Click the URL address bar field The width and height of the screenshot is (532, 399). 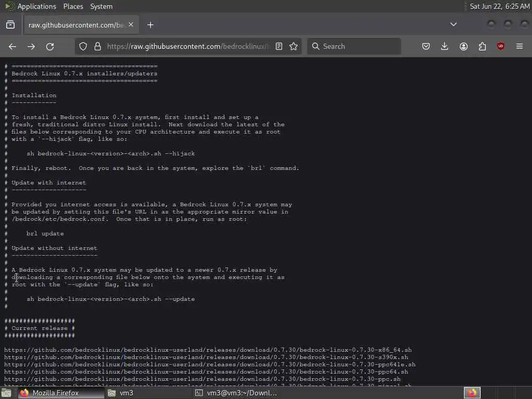(188, 46)
